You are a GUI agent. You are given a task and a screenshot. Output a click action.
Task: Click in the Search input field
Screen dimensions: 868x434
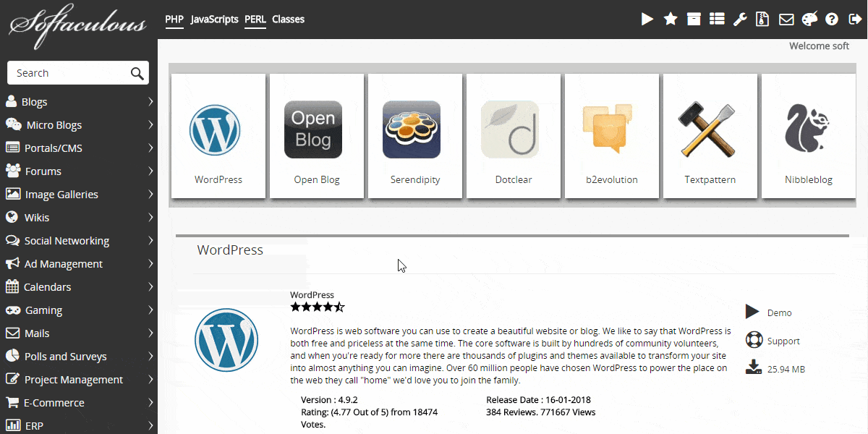tap(69, 73)
